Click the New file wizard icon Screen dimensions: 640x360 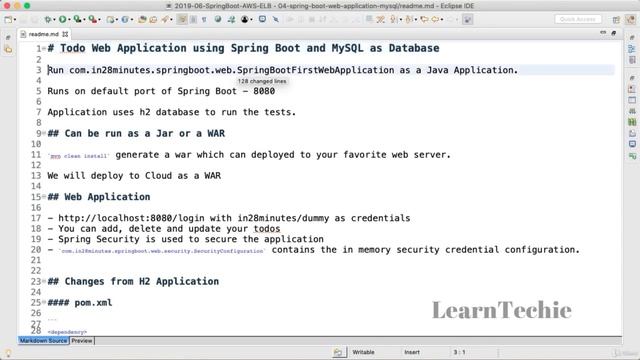pyautogui.click(x=8, y=19)
